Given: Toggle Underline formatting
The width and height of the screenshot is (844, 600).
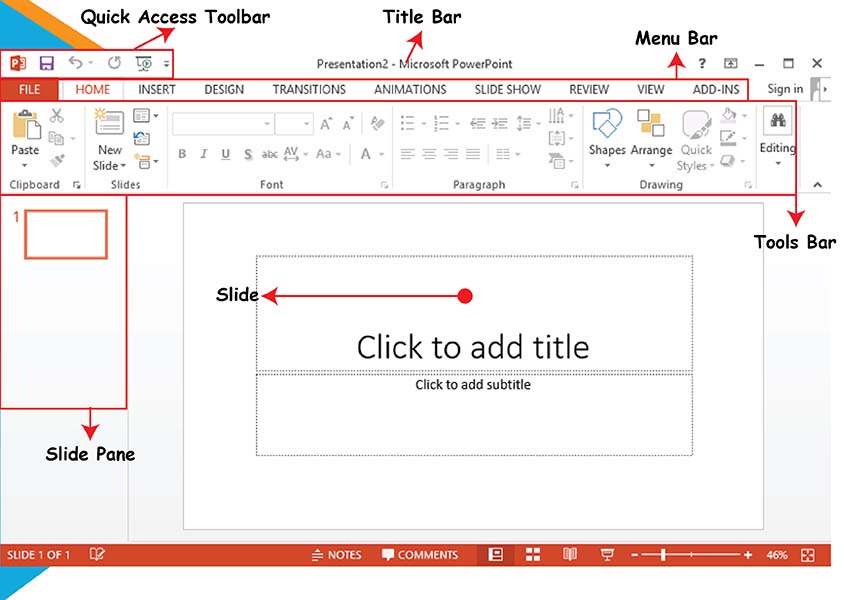Looking at the screenshot, I should click(226, 154).
